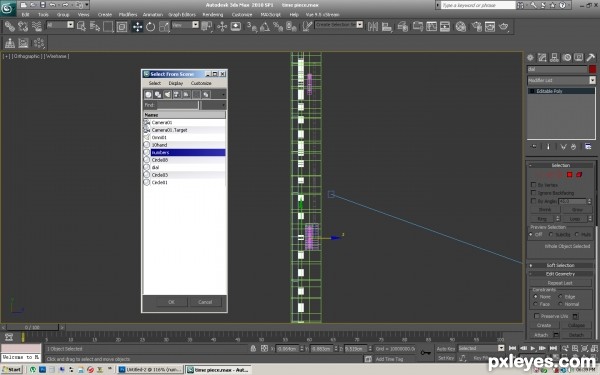Open the Graph Editors menu

[182, 15]
